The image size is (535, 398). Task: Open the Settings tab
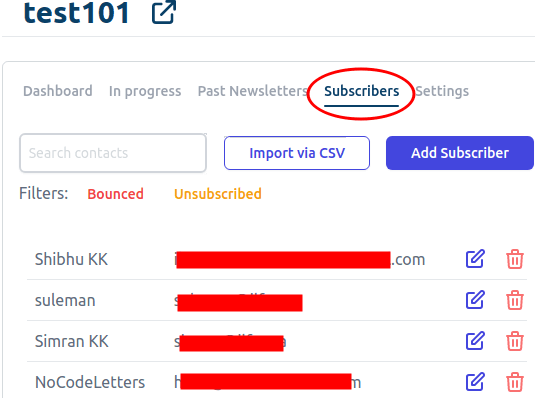pos(442,91)
